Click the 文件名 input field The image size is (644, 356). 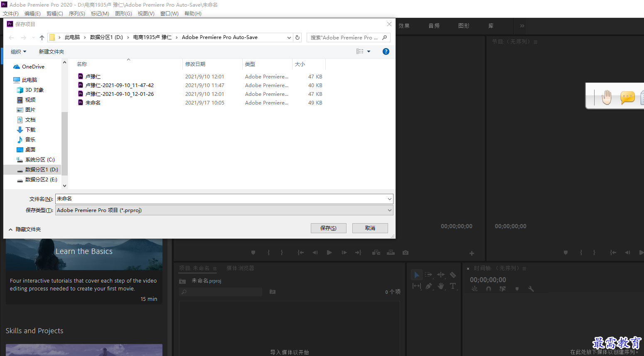click(221, 199)
